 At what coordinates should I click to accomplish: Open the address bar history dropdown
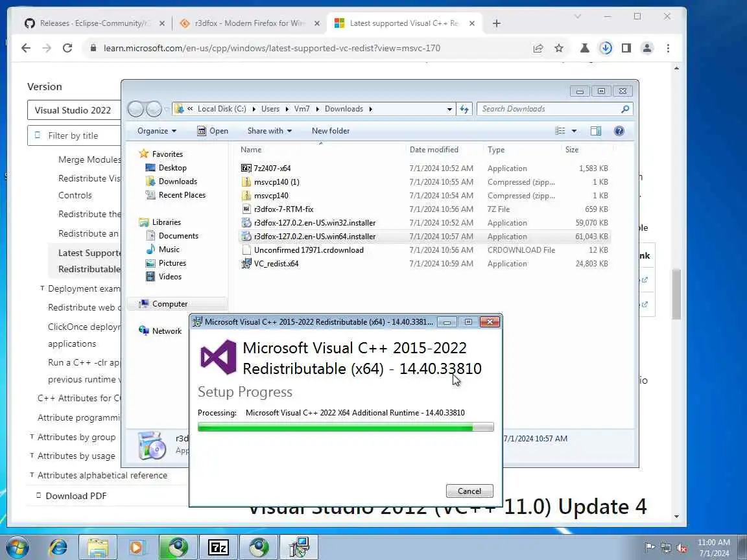coord(449,109)
